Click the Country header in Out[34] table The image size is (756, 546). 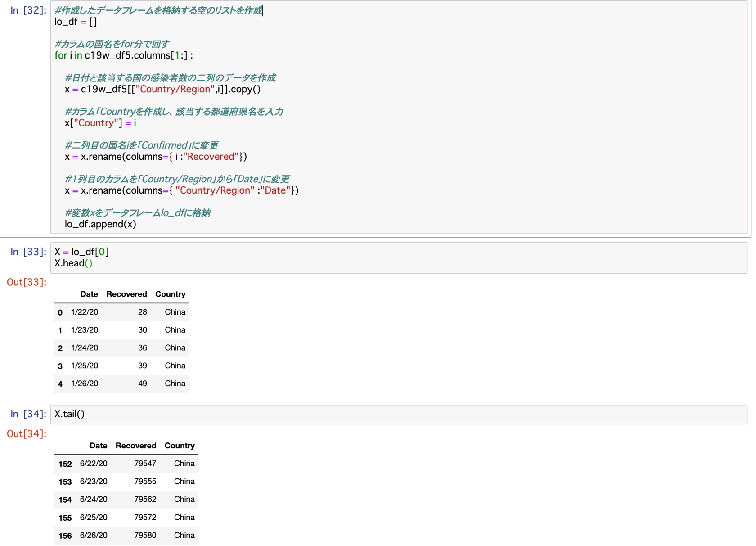point(180,446)
